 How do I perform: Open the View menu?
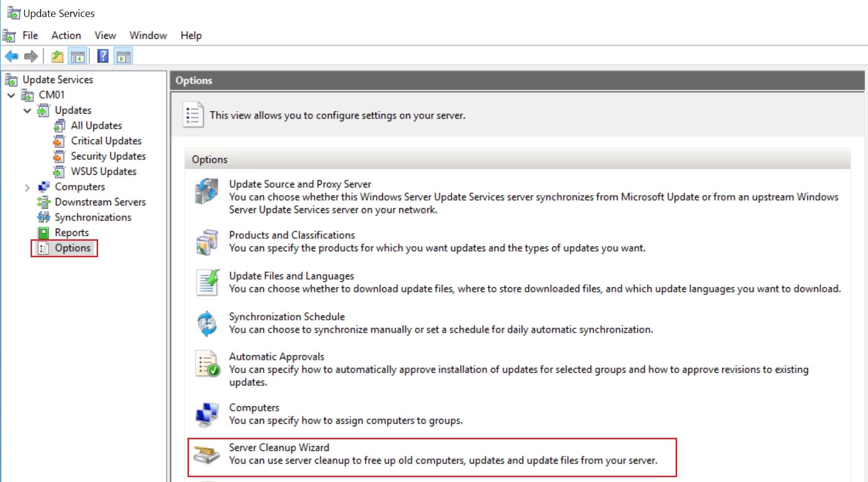(x=105, y=35)
